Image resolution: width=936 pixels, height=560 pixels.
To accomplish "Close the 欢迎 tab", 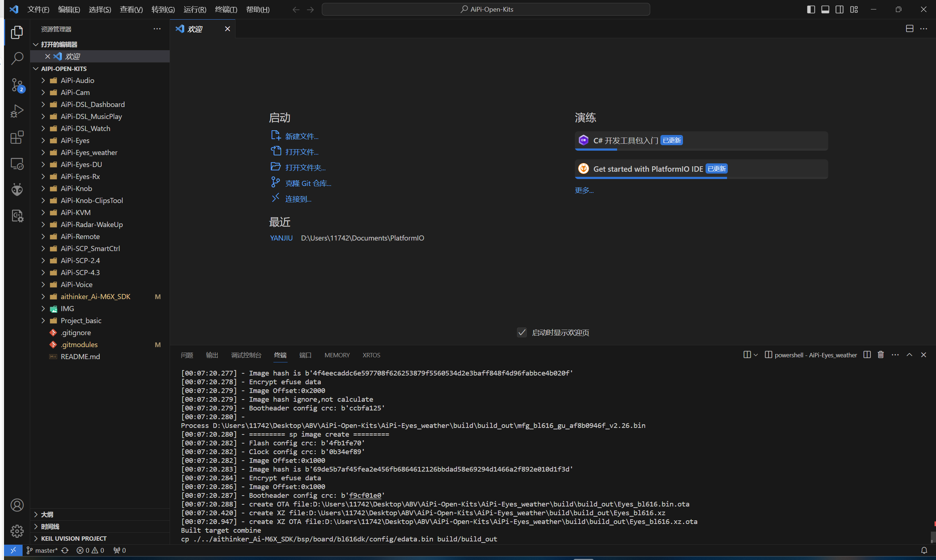I will (x=227, y=29).
